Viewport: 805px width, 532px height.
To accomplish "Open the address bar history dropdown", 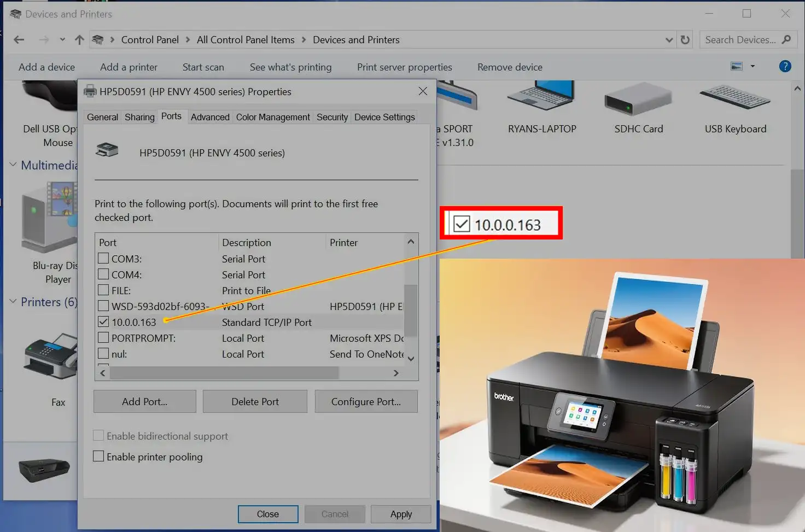I will click(x=669, y=40).
